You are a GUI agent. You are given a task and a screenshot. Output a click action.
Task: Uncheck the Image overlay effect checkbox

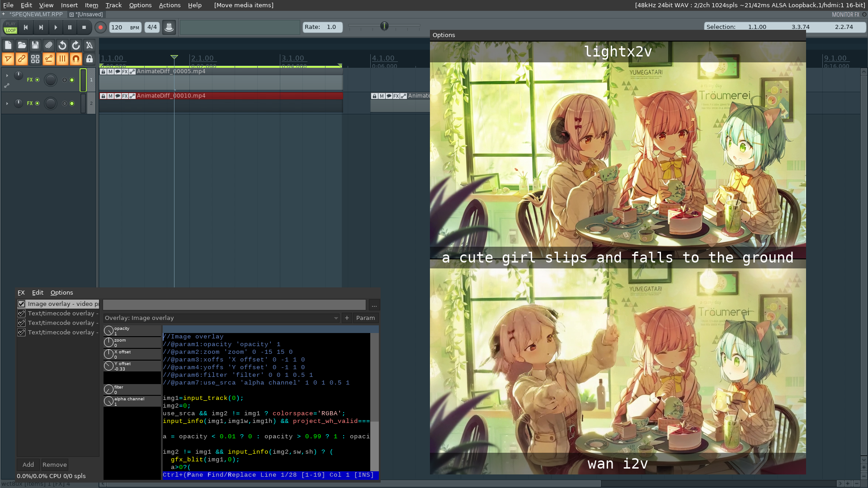(21, 304)
